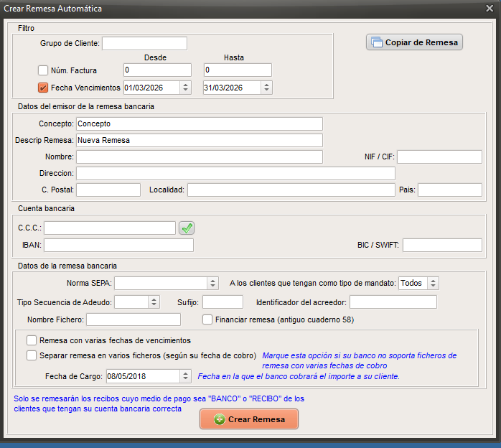
Task: Click the 31/03/2026 date field
Action: click(232, 88)
